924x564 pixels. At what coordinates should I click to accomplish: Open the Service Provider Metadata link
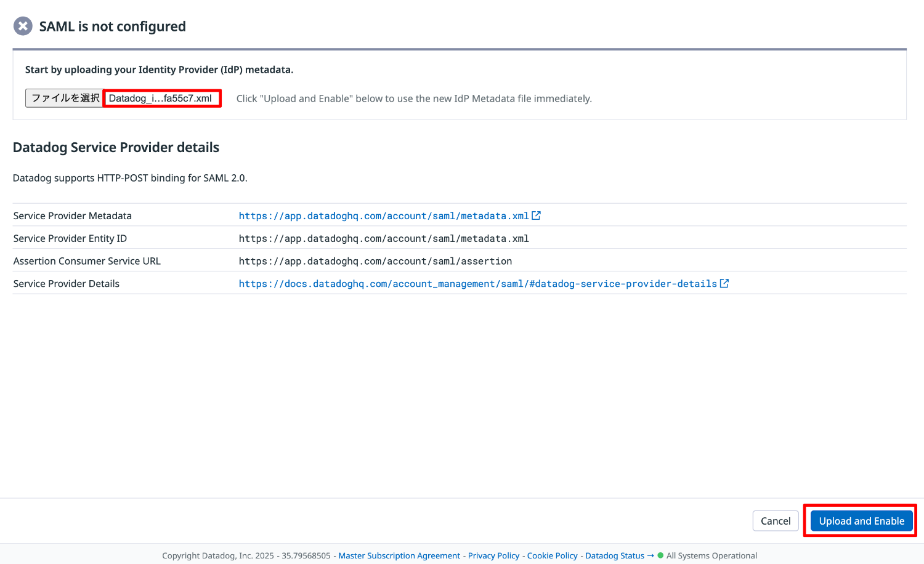click(x=383, y=216)
